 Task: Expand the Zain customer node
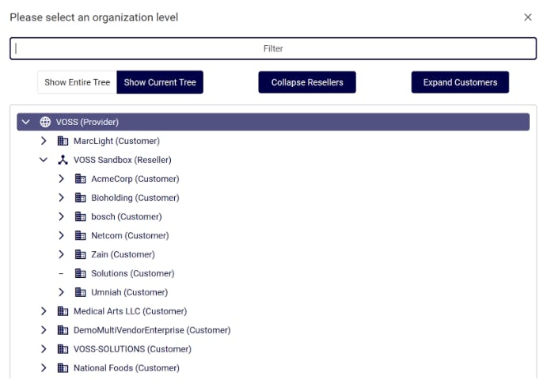point(61,254)
